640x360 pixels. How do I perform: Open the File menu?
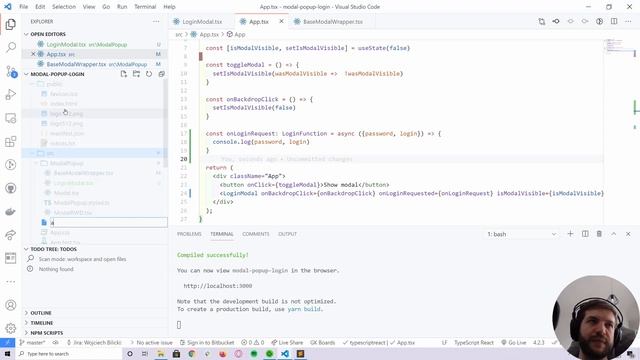(24, 7)
